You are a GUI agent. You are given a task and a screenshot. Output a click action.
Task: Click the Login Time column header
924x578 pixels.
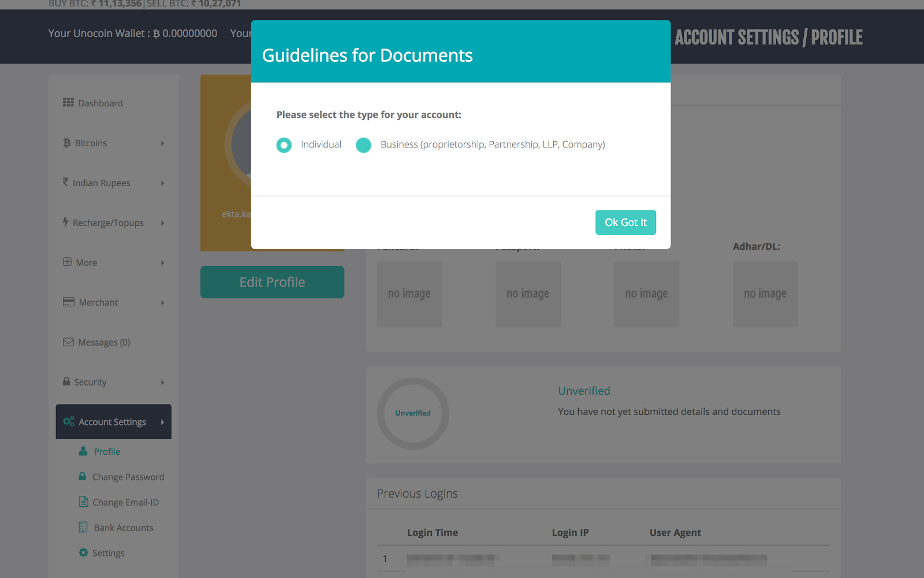pos(433,532)
